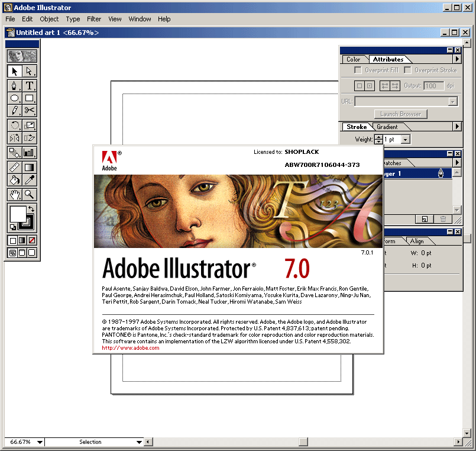Screen dimensions: 476x451
Task: Select the Reflect tool
Action: [14, 138]
